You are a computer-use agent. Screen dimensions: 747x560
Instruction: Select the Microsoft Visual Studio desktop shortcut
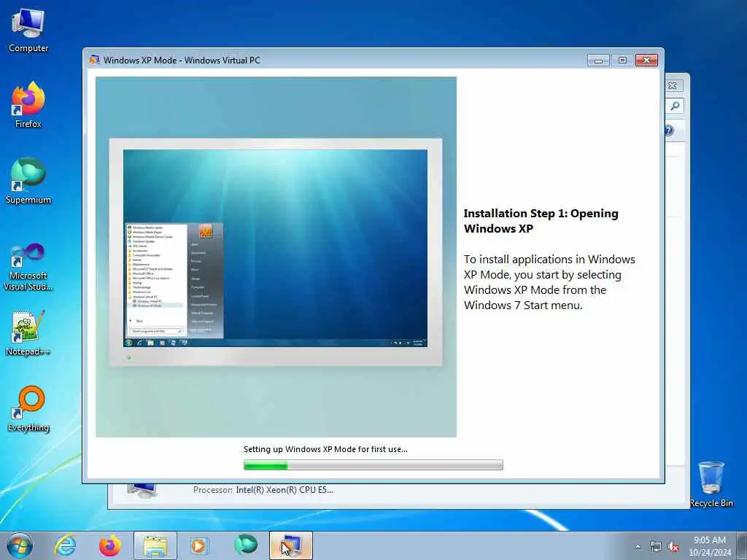pyautogui.click(x=28, y=267)
